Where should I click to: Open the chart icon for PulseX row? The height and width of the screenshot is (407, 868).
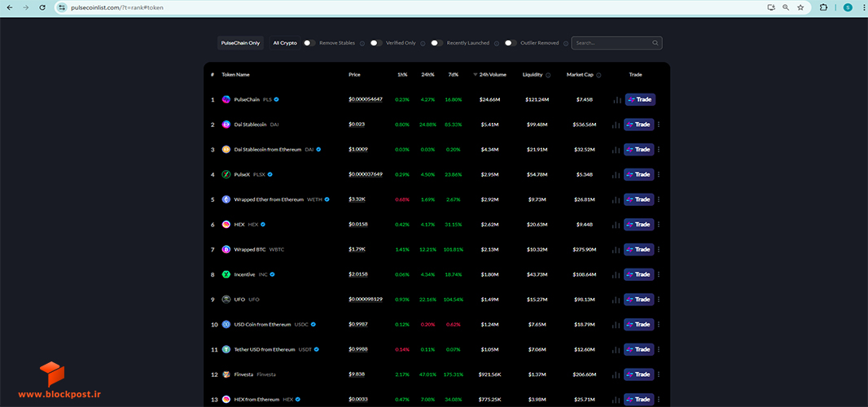coord(616,175)
